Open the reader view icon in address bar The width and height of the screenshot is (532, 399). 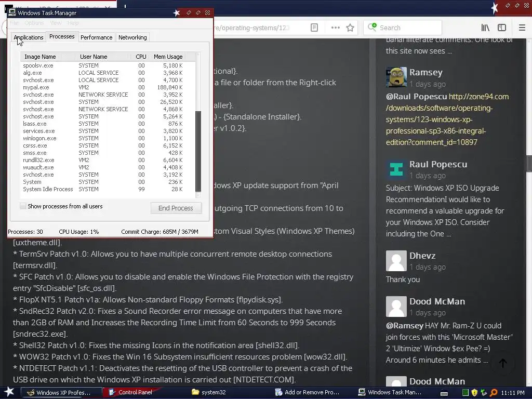(314, 28)
